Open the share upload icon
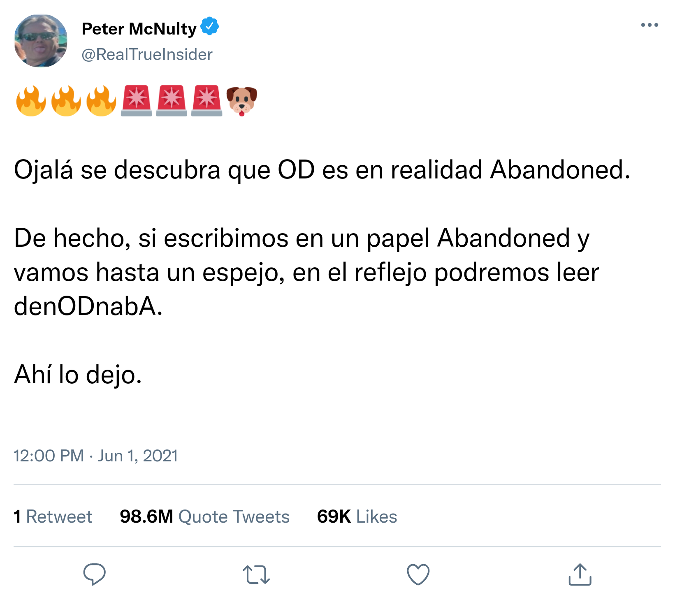 coord(580,574)
